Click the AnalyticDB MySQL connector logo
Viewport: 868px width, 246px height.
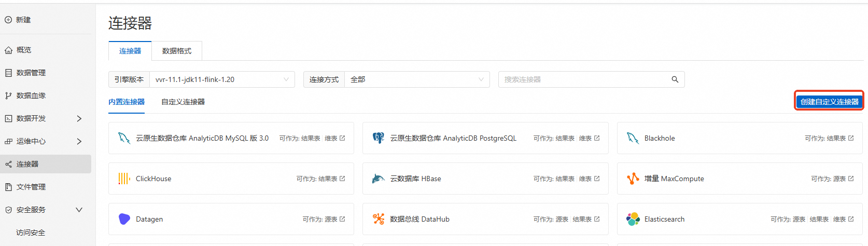pos(124,138)
